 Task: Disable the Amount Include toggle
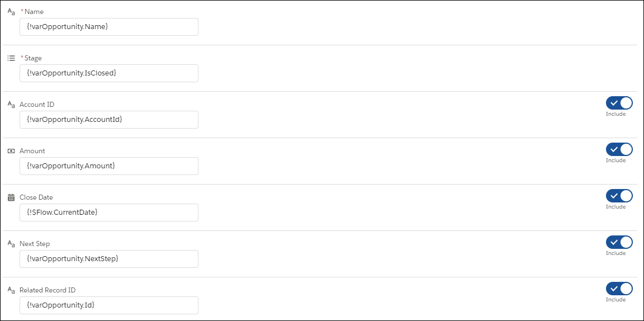619,150
